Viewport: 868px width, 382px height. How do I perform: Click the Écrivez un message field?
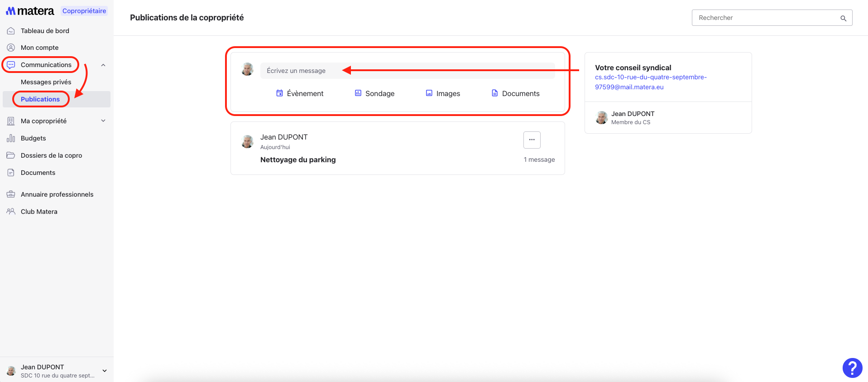408,71
